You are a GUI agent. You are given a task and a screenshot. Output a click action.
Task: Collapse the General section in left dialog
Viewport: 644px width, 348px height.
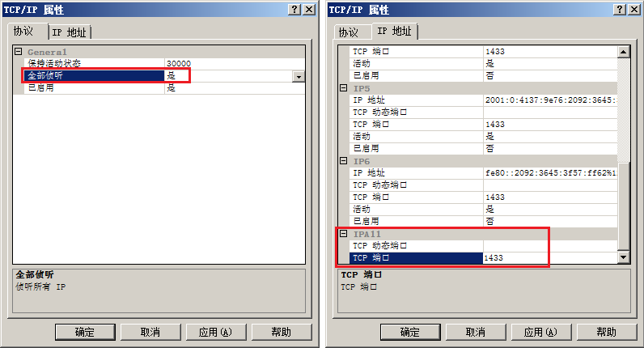(18, 52)
